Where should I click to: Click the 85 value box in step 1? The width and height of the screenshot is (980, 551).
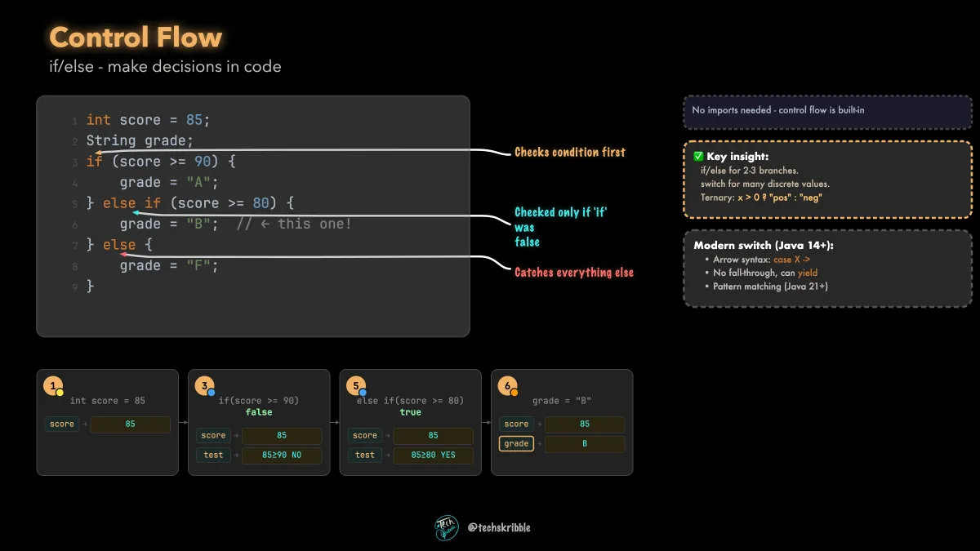click(x=131, y=424)
